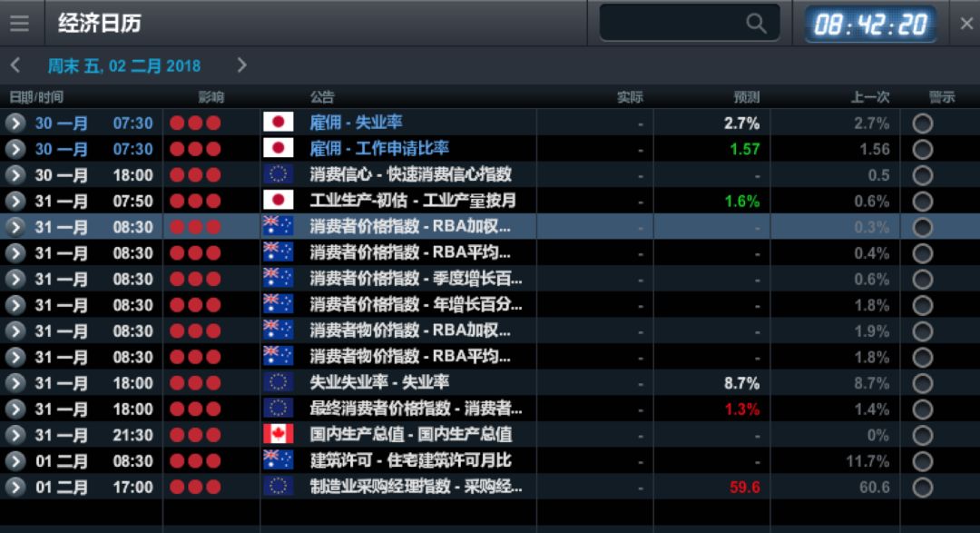Toggle alert for 雇佣 - 工作申请比率
This screenshot has width=980, height=533.
coord(923,150)
